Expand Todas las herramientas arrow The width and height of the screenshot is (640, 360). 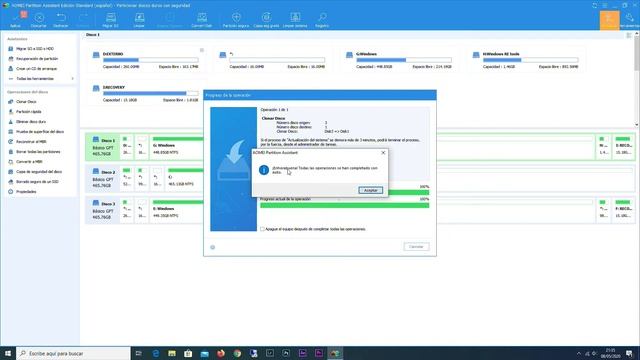pyautogui.click(x=73, y=78)
